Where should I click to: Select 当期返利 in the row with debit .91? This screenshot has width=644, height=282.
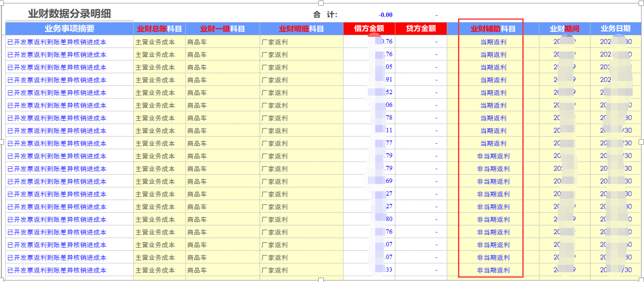tap(493, 80)
